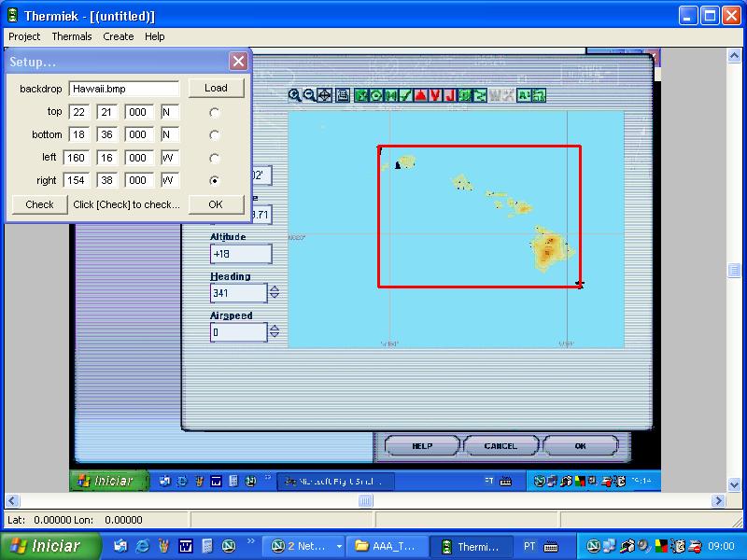Select the radio button for bottom row
Viewport: 747px width, 560px height.
point(215,135)
